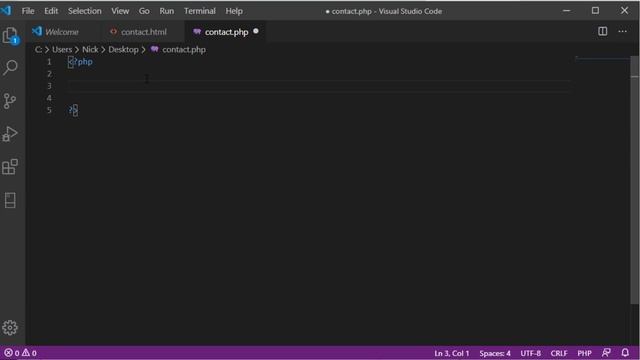Open notifications bell in status bar
Viewport: 640px width, 360px height.
pyautogui.click(x=625, y=353)
